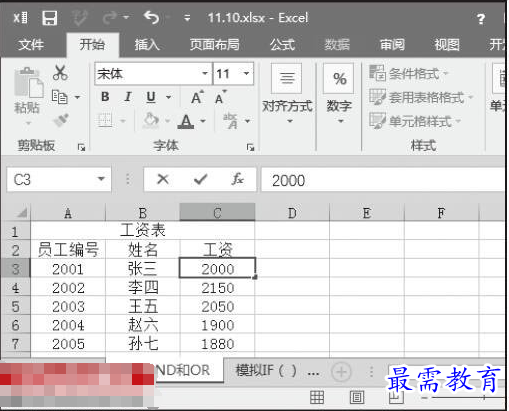509x411 pixels.
Task: Click the formula bar showing 2000
Action: point(383,180)
